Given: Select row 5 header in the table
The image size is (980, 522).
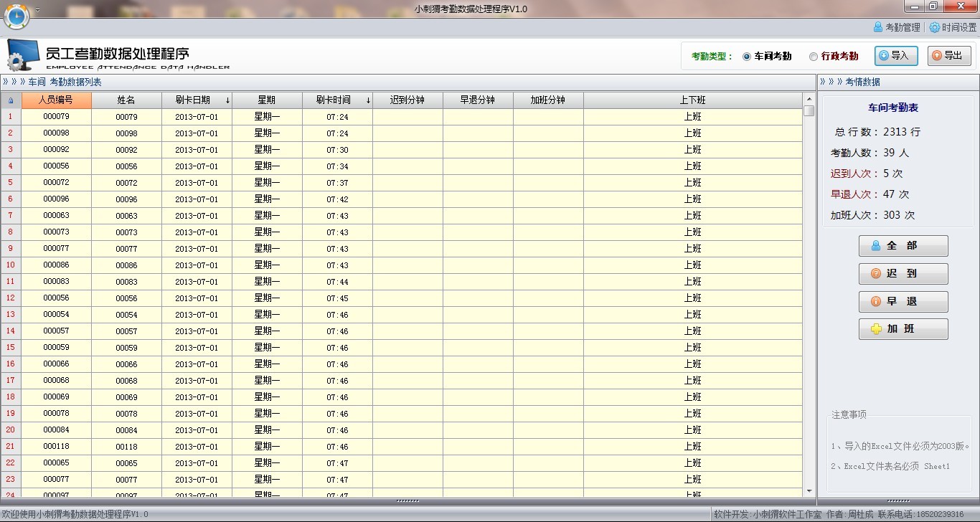Looking at the screenshot, I should coord(11,183).
